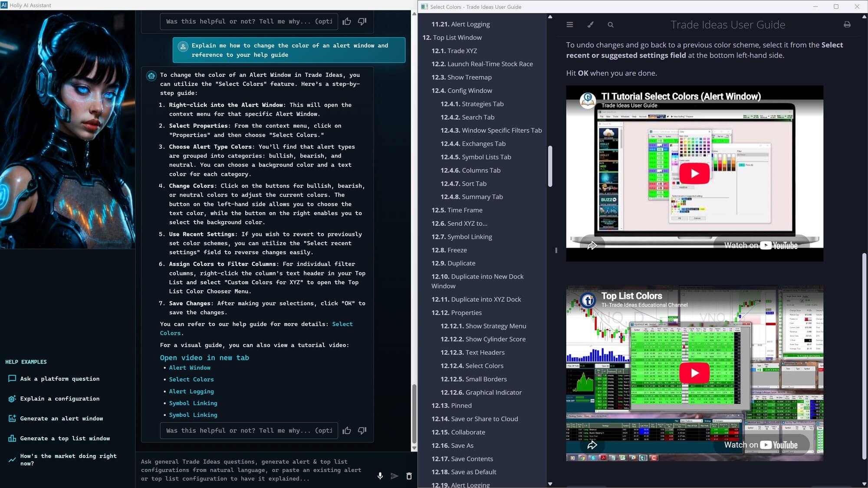Click the chat panel scrollbar thumb
Image resolution: width=868 pixels, height=488 pixels.
pyautogui.click(x=414, y=414)
